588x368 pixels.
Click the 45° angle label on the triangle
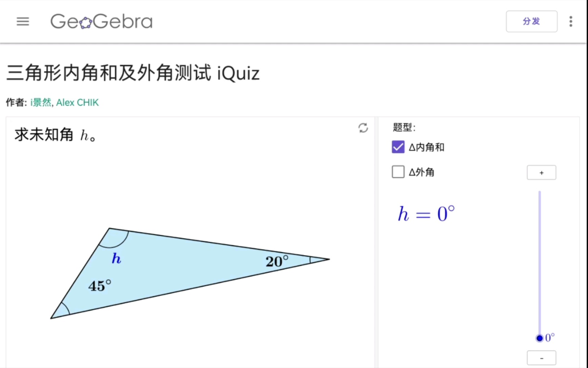99,286
